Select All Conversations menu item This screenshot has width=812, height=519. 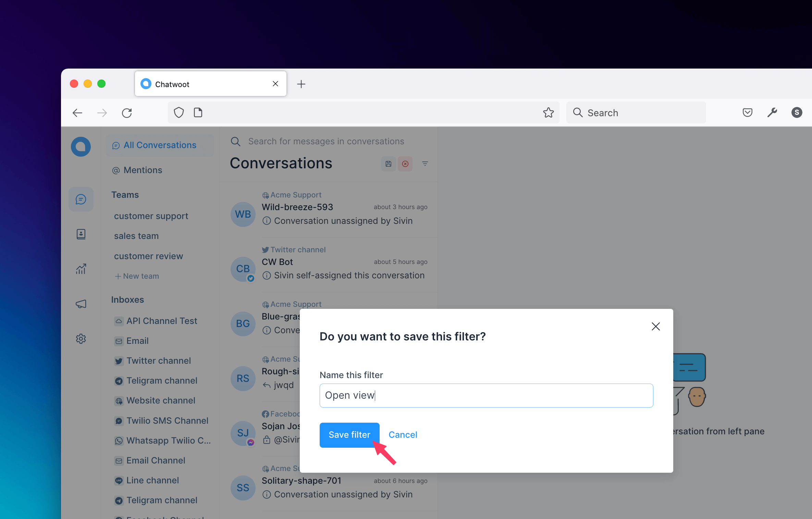point(155,145)
